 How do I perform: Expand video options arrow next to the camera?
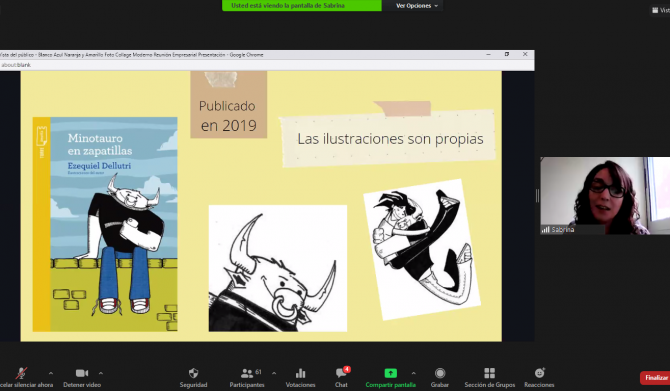[x=101, y=373]
